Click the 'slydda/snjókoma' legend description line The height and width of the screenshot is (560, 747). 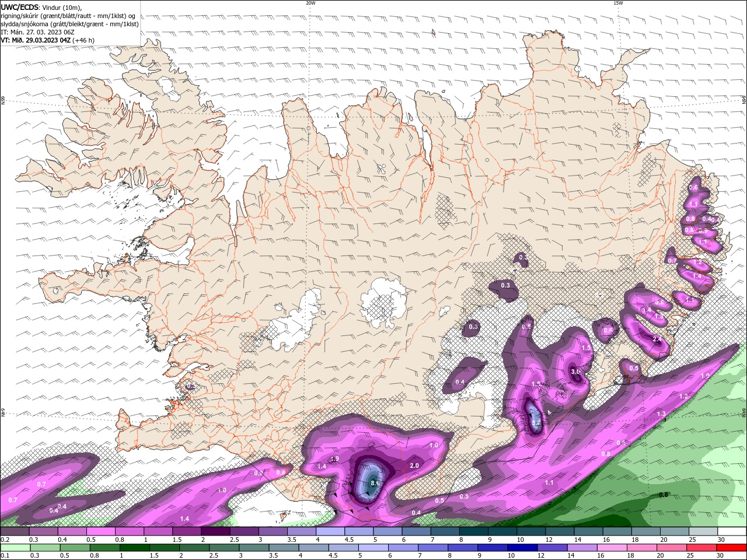point(69,24)
